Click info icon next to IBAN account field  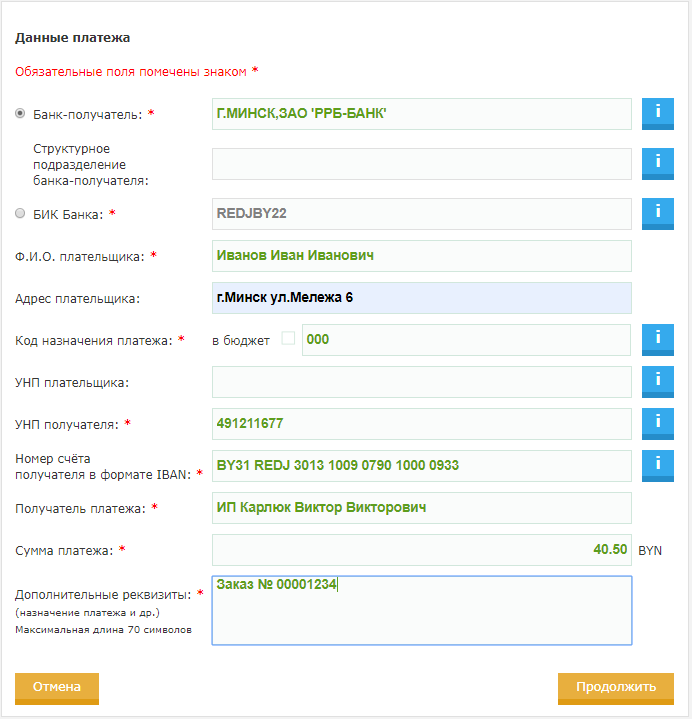click(x=657, y=465)
